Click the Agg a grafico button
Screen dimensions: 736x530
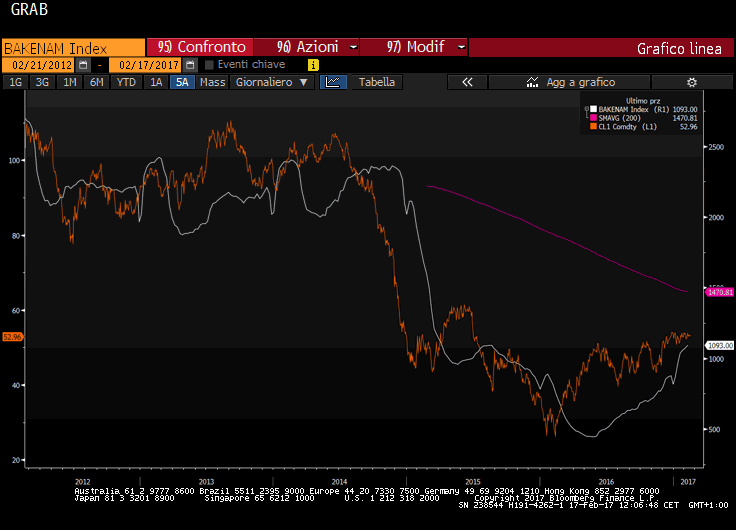[x=569, y=82]
